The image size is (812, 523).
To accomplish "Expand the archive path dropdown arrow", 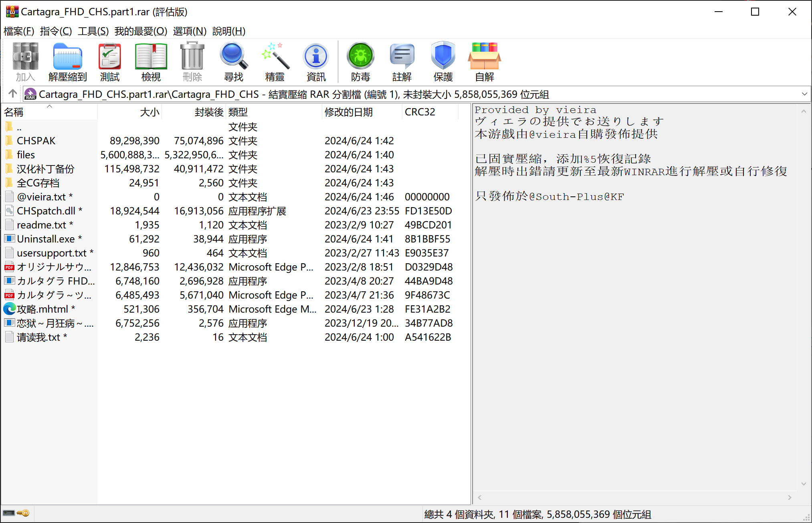I will [x=804, y=94].
